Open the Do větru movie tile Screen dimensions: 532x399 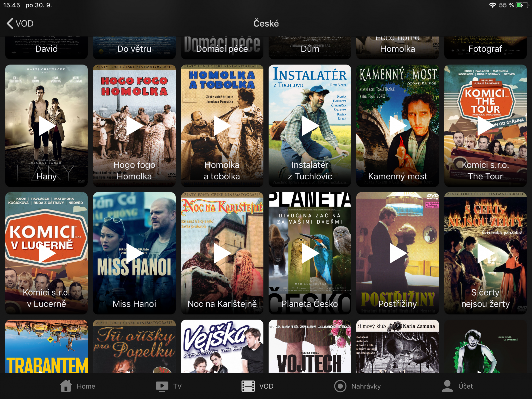click(134, 48)
